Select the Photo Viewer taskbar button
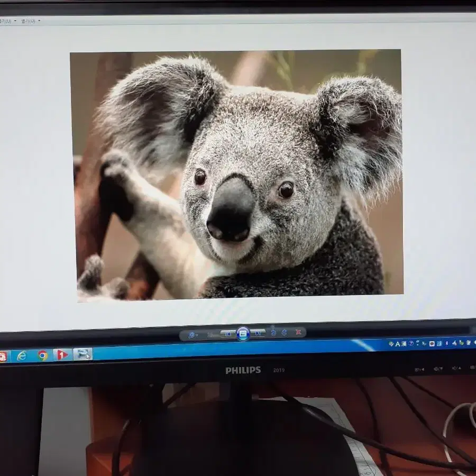This screenshot has width=476, height=476. 83,354
